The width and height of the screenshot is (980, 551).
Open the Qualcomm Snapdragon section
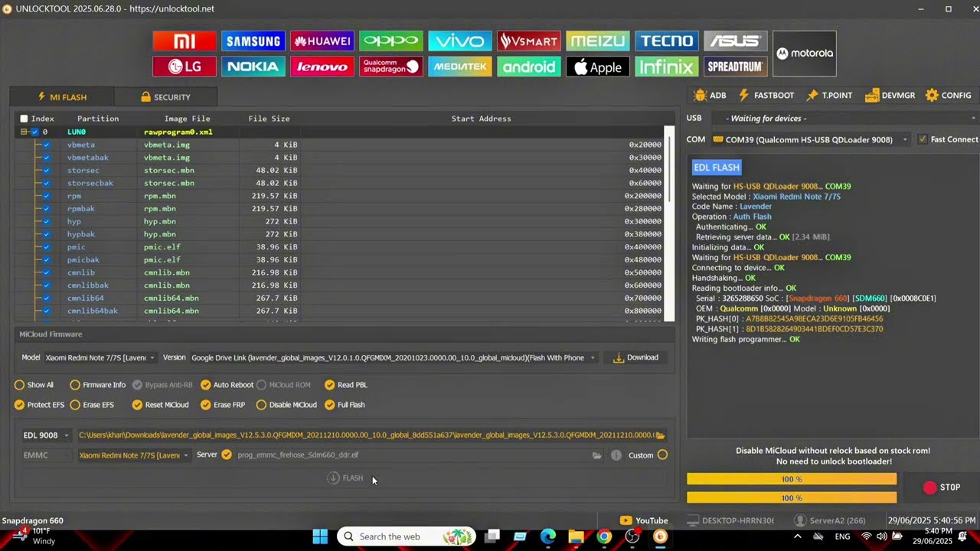[x=391, y=67]
